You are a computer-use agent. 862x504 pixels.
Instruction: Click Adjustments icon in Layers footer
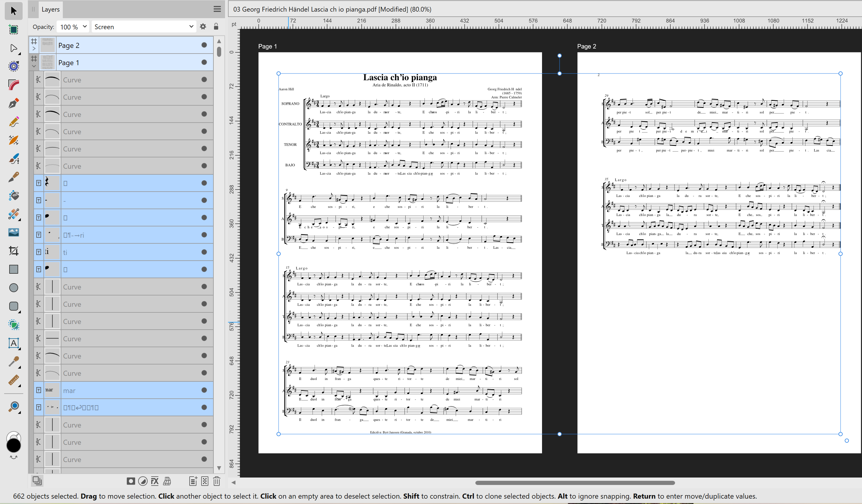(143, 481)
